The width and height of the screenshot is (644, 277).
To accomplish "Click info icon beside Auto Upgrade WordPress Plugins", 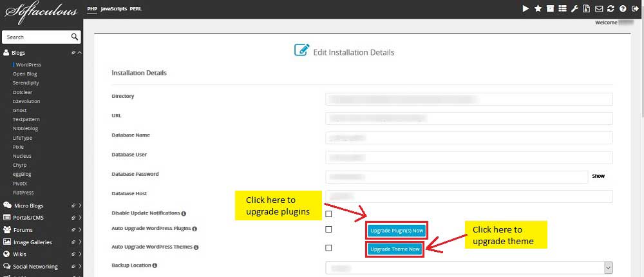I will point(194,229).
